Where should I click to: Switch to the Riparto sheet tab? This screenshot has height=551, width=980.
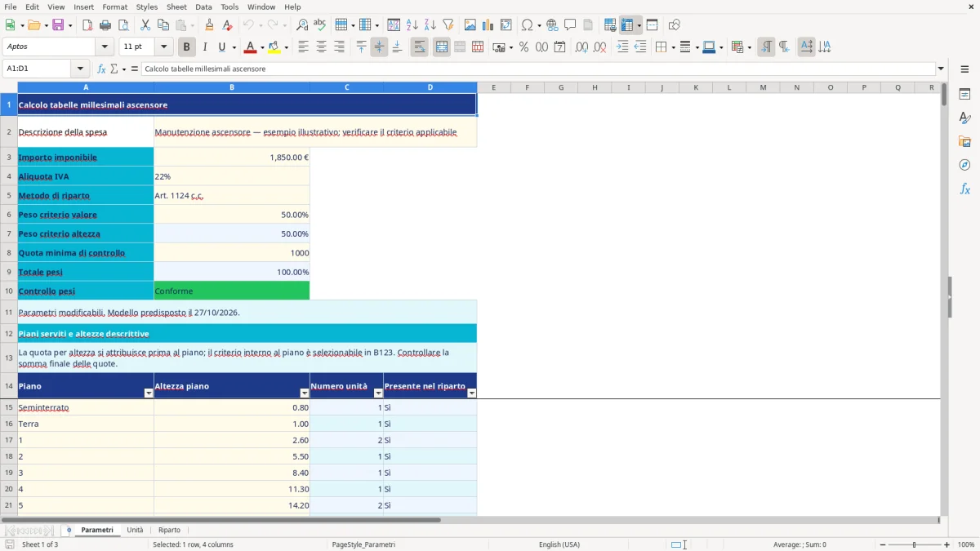click(169, 530)
